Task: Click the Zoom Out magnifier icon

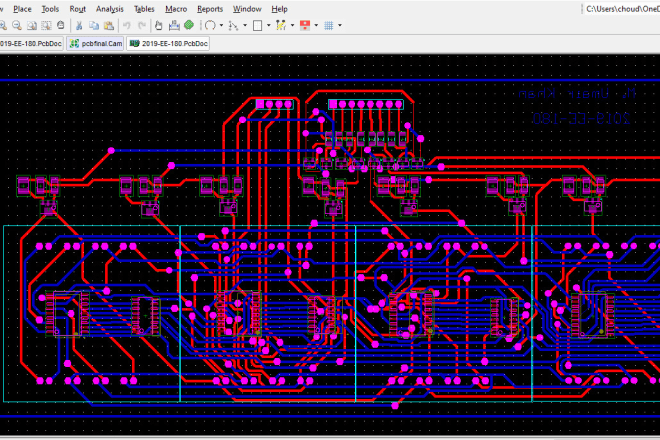Action: click(17, 26)
